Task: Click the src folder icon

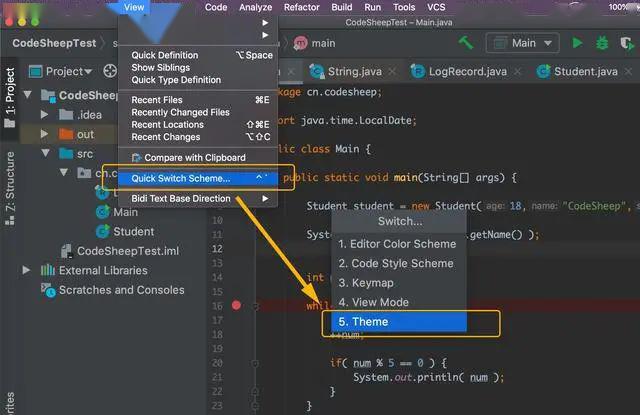Action: pos(66,154)
